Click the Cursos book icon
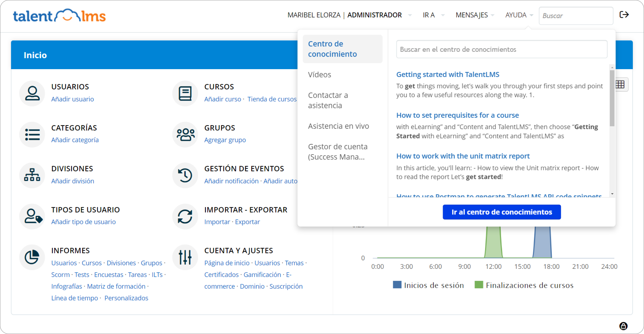Viewport: 644px width, 334px height. coord(185,93)
